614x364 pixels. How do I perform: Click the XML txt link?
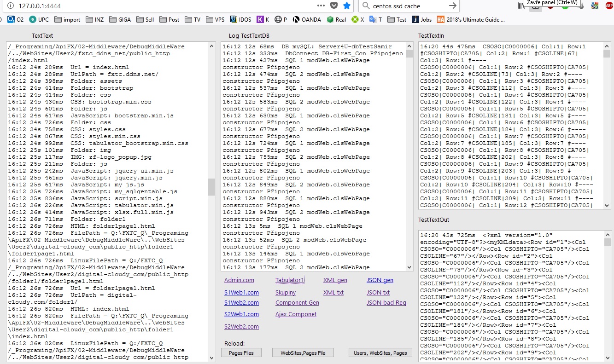(333, 293)
